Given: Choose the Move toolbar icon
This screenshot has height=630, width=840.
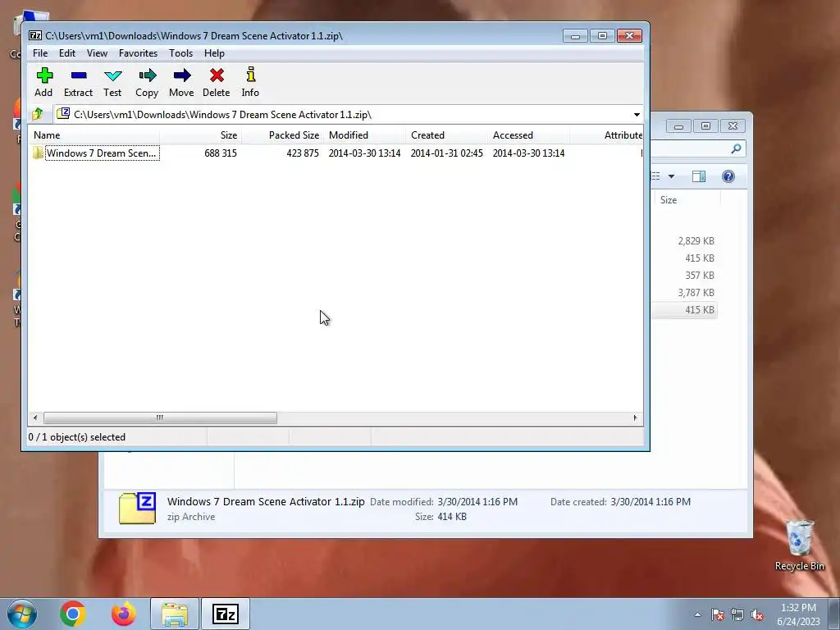Looking at the screenshot, I should [x=182, y=75].
